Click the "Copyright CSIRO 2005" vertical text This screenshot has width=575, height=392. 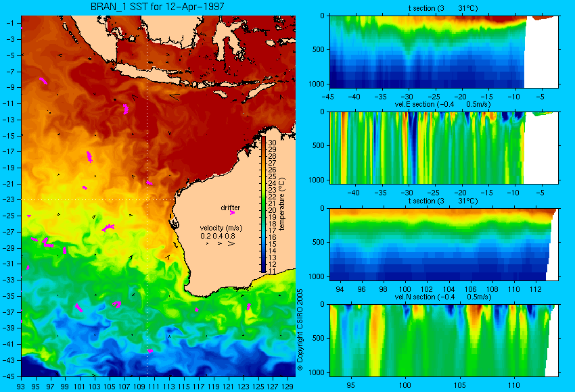pyautogui.click(x=300, y=330)
